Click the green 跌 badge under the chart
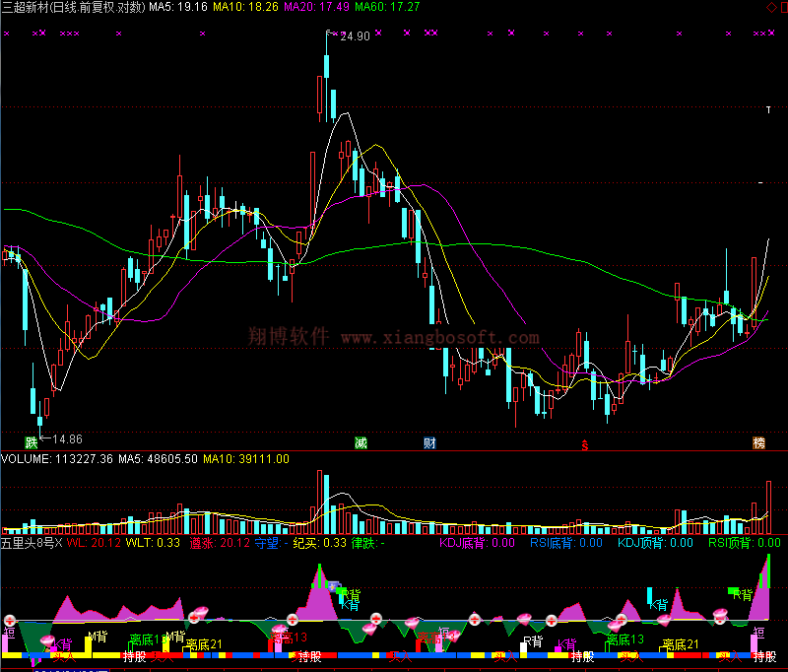Viewport: 788px width, 672px height. (32, 442)
